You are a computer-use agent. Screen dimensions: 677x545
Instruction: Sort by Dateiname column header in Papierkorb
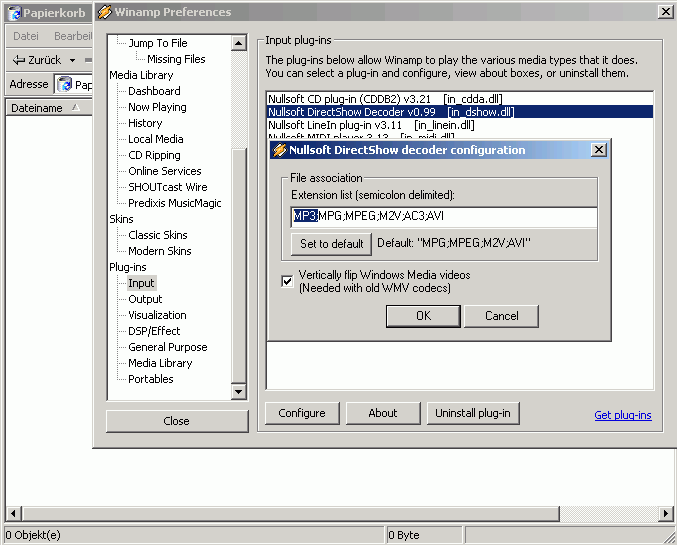pos(48,108)
